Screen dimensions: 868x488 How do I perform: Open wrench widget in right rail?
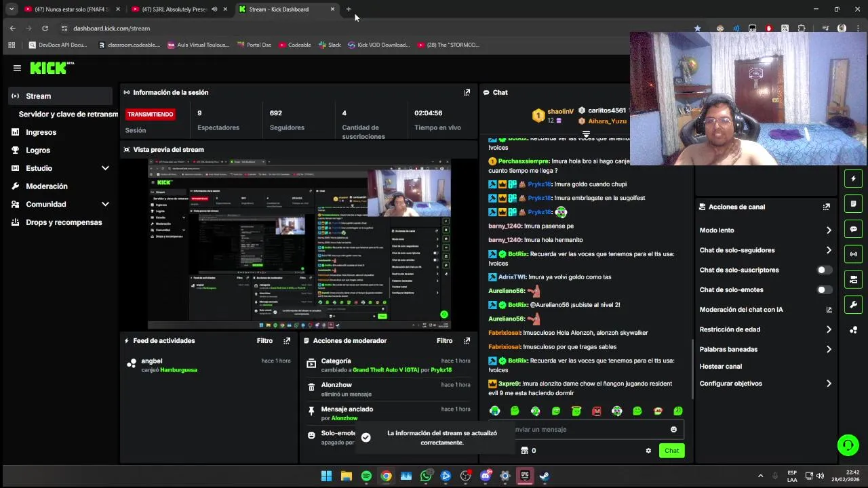(x=854, y=304)
